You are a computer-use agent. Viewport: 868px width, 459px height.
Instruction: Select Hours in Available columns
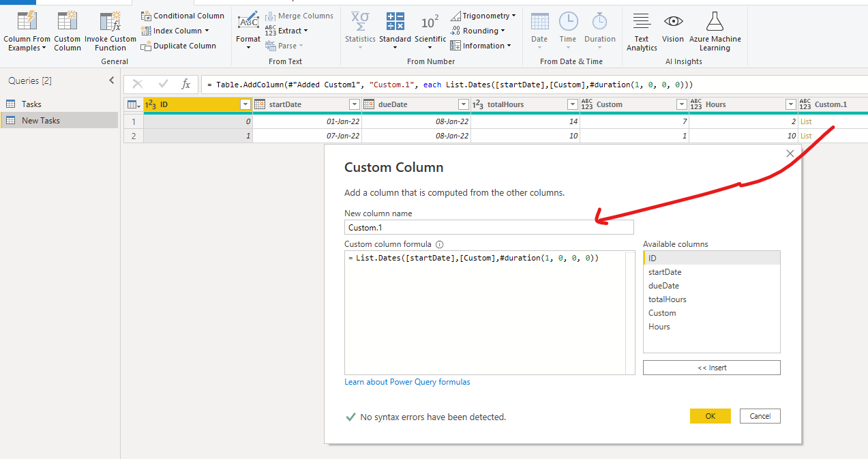711,327
